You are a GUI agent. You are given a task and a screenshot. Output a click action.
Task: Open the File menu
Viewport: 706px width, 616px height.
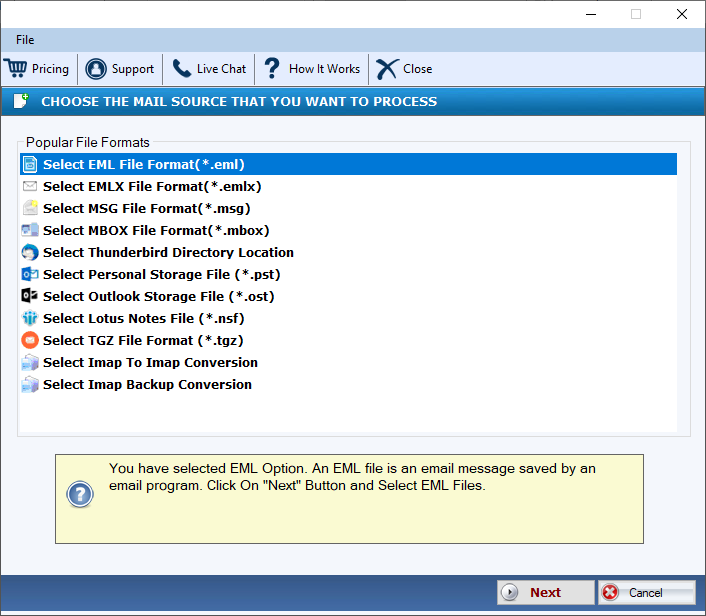(25, 40)
